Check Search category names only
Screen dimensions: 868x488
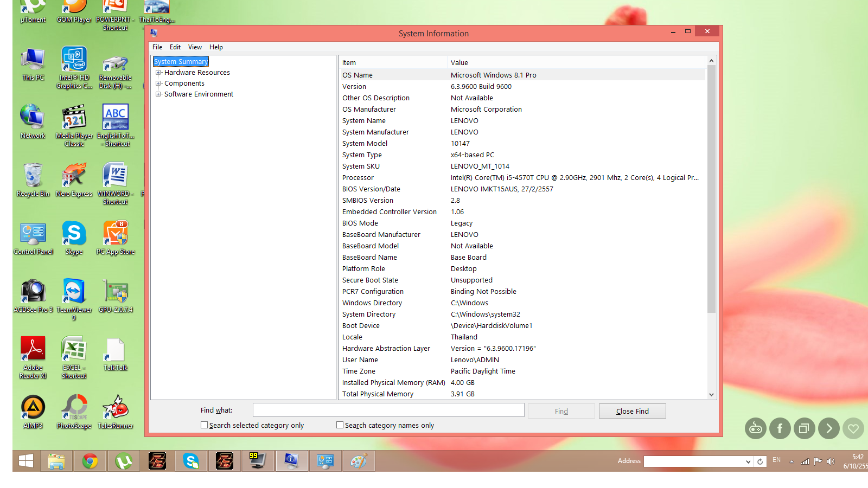[x=340, y=425]
